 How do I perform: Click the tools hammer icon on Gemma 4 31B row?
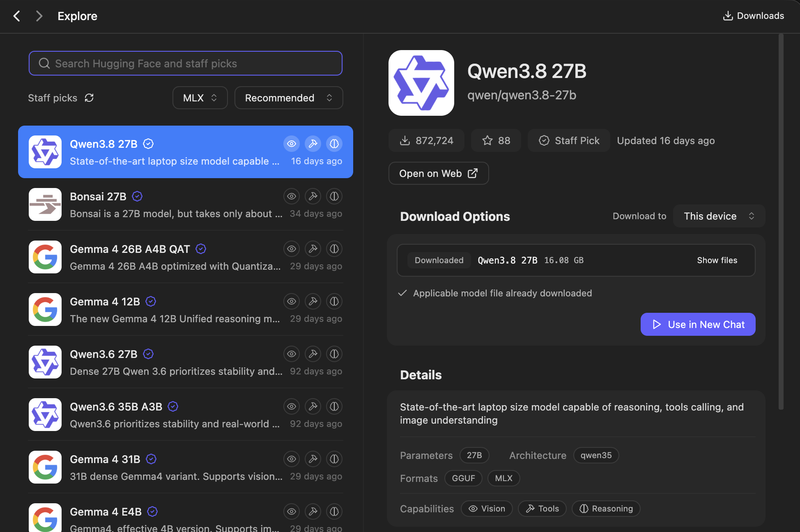pos(313,459)
